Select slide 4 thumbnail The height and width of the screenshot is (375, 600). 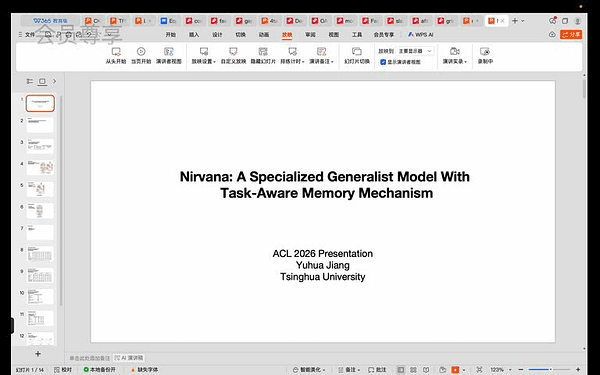coord(40,168)
